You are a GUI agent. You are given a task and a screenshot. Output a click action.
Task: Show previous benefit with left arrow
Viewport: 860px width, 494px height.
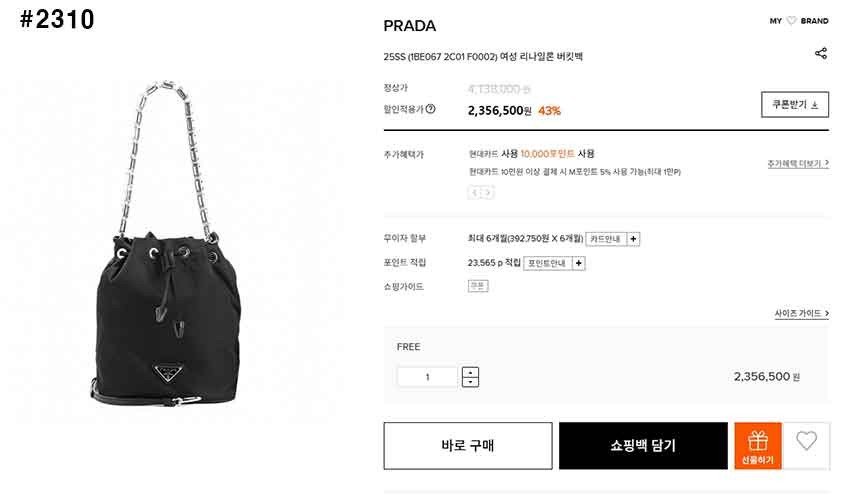tap(475, 192)
